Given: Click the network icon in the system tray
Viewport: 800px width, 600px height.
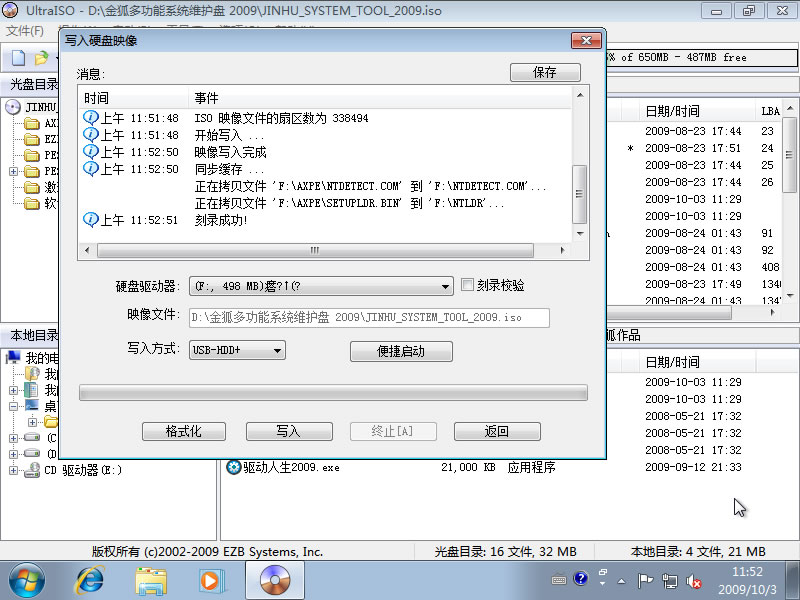Looking at the screenshot, I should [x=668, y=580].
